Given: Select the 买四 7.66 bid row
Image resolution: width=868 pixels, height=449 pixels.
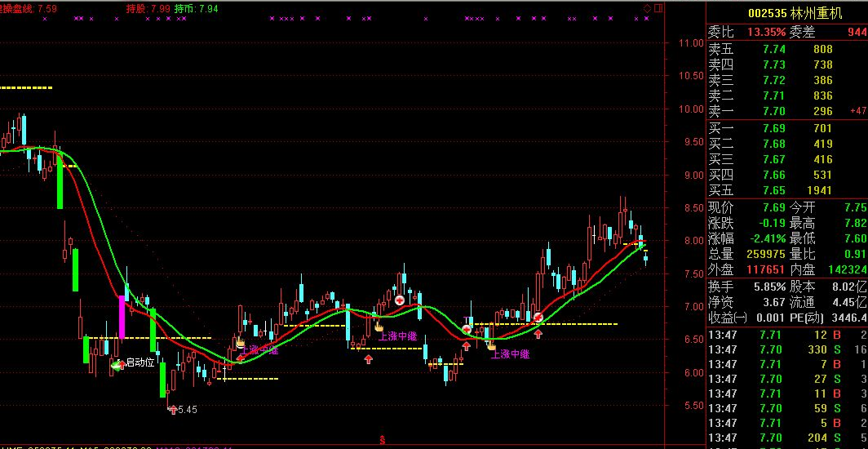Looking at the screenshot, I should click(x=787, y=175).
